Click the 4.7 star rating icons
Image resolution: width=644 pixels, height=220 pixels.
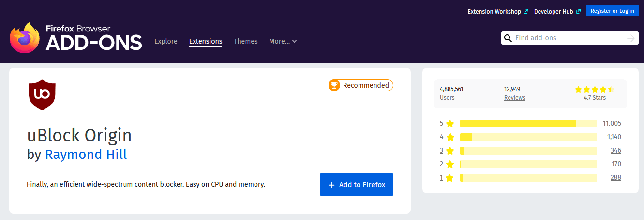tap(595, 89)
